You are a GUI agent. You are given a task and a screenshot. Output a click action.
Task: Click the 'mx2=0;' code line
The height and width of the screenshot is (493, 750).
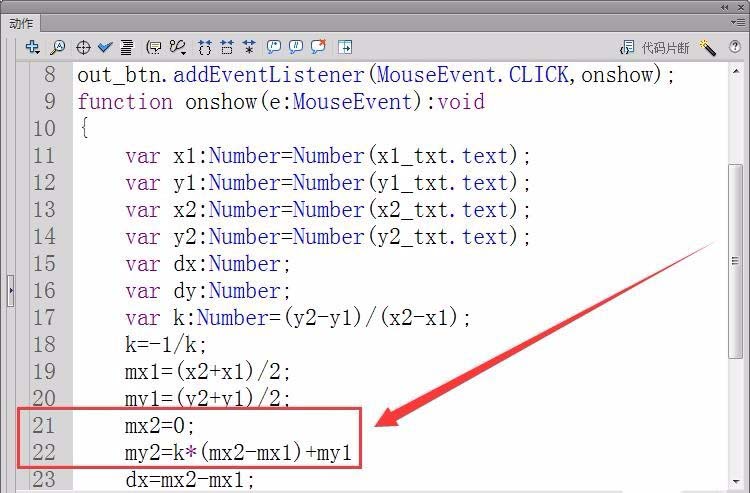(159, 426)
